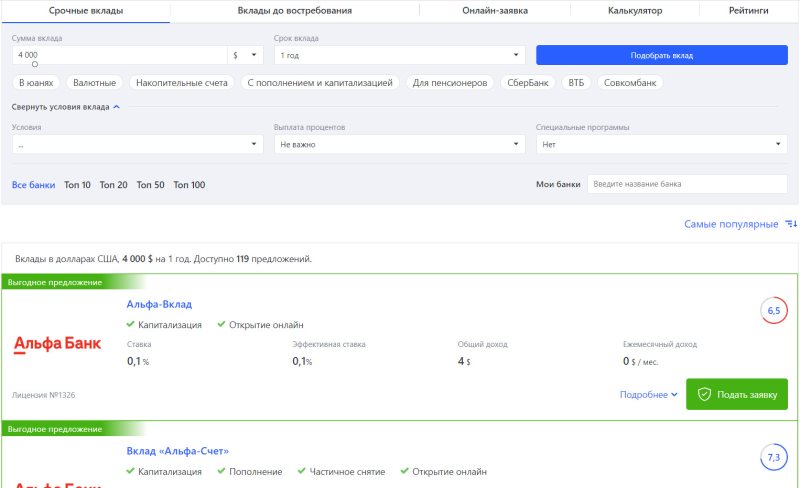
Task: Click the Пополнение checkmark in Альфа-Счет
Action: click(x=221, y=471)
